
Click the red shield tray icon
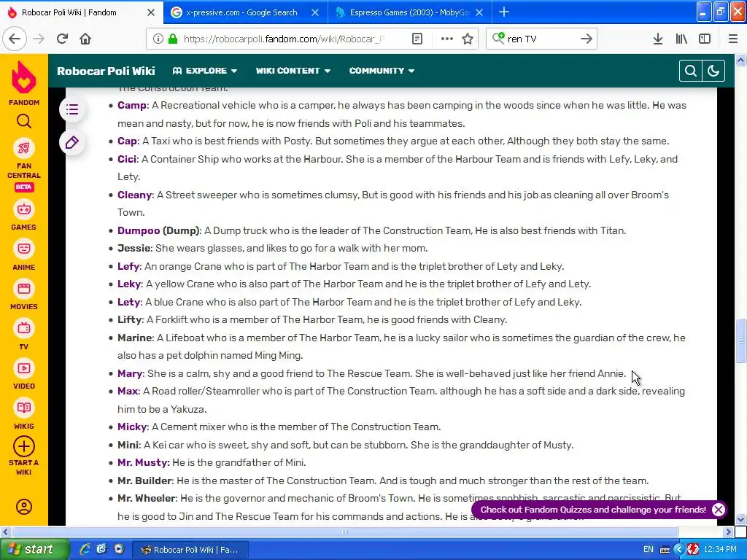(693, 549)
